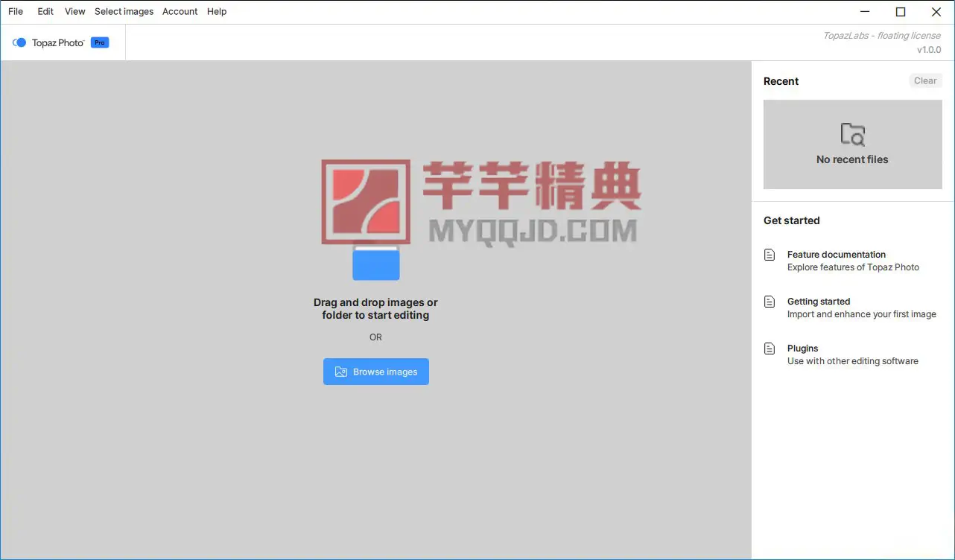Click the image icon inside Browse images

click(x=341, y=372)
